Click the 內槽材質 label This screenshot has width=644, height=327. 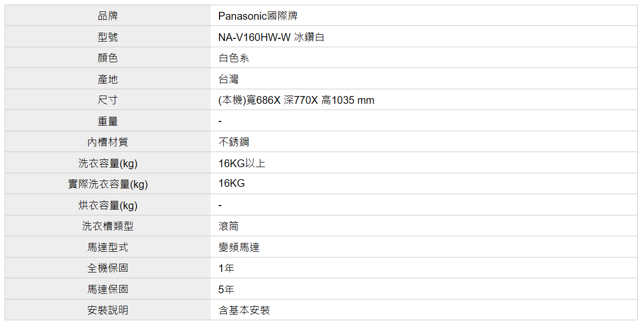click(x=107, y=142)
